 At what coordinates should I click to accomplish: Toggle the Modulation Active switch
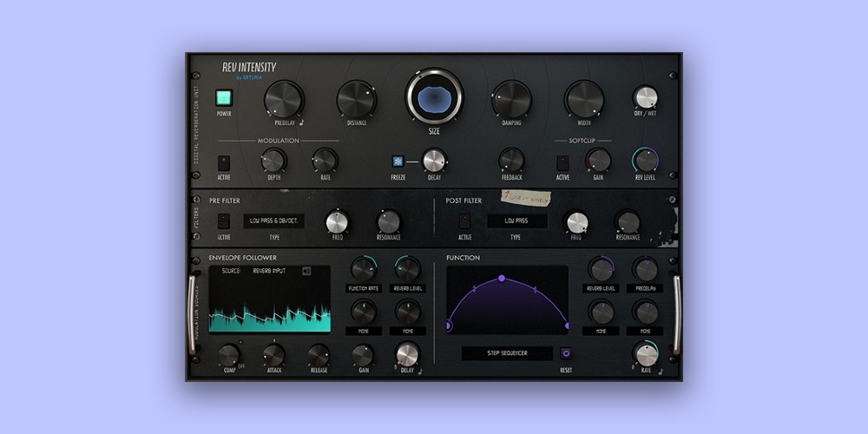click(x=224, y=162)
